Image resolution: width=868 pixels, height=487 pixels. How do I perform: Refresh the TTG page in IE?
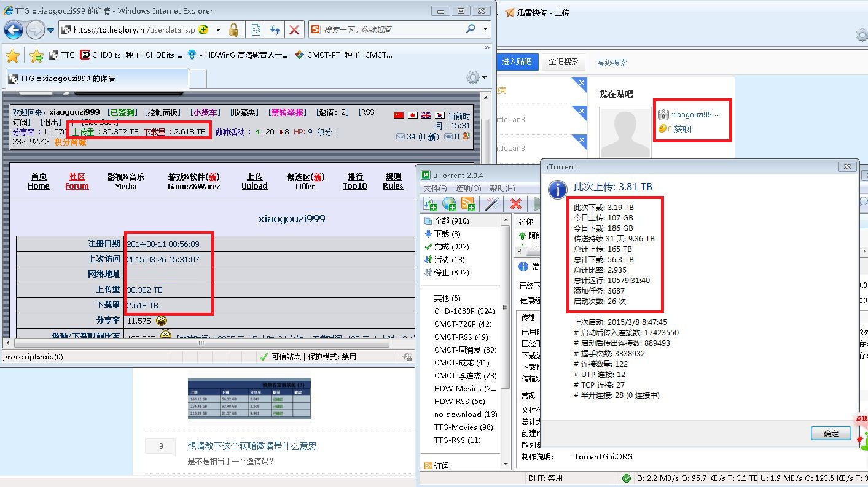point(275,29)
